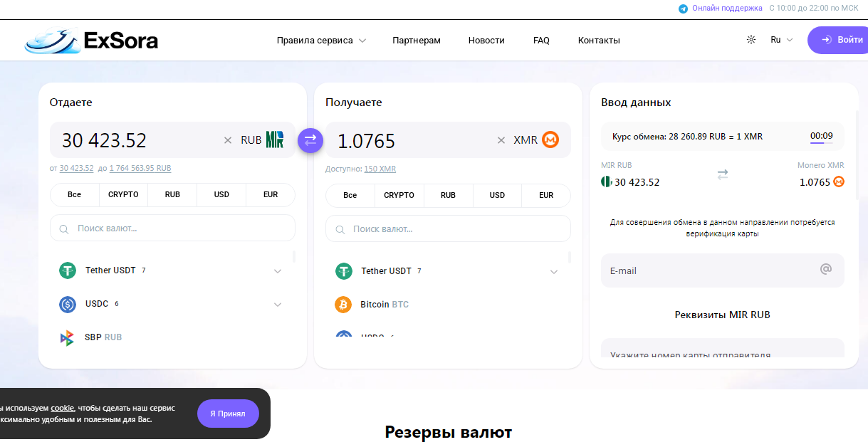Image resolution: width=868 pixels, height=442 pixels.
Task: Filter give currencies by CRYPTO tab
Action: click(x=123, y=195)
